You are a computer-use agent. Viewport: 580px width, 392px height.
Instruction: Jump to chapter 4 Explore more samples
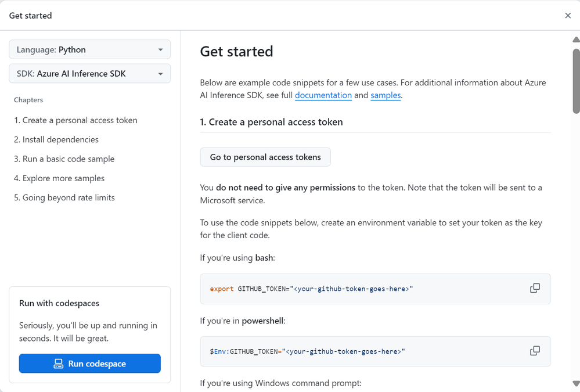tap(59, 178)
